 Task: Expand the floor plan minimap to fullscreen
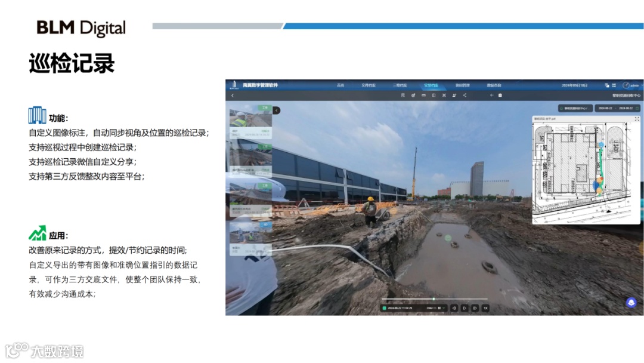coord(637,119)
